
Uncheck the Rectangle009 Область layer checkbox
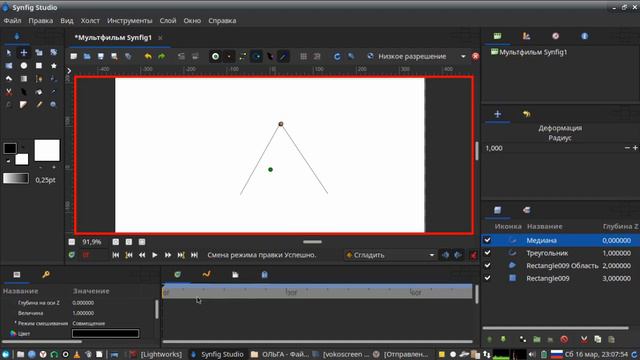pyautogui.click(x=487, y=266)
